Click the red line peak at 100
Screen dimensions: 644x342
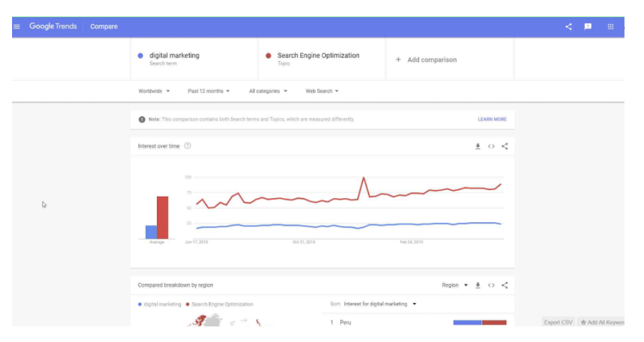click(364, 178)
